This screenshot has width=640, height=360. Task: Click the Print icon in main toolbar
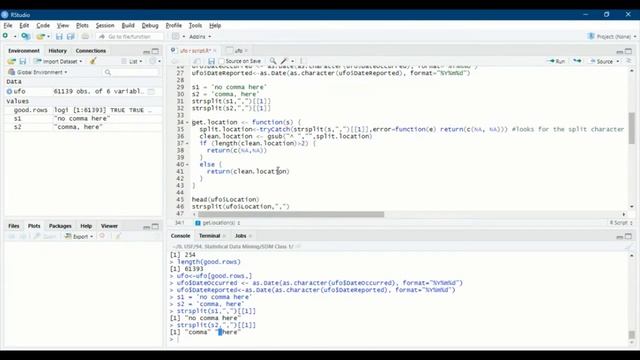point(85,36)
